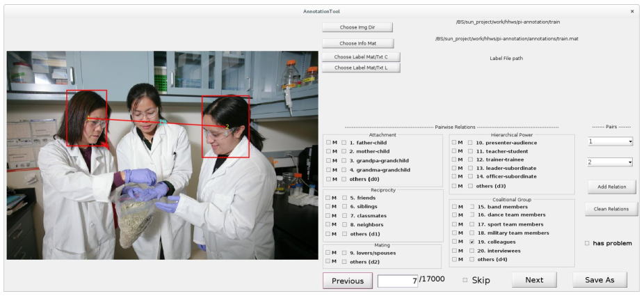This screenshot has width=644, height=296.
Task: Advance to the Next image
Action: (534, 280)
